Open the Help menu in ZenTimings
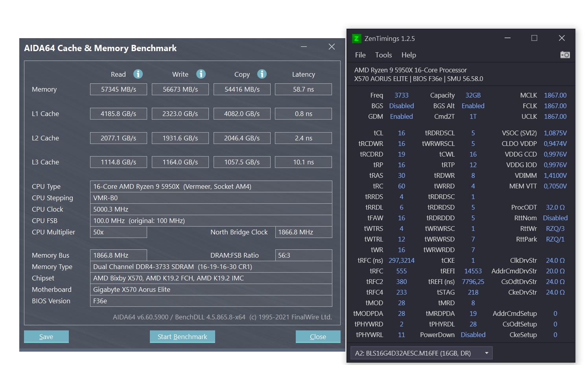Viewport: 588px width, 365px height. (x=409, y=55)
